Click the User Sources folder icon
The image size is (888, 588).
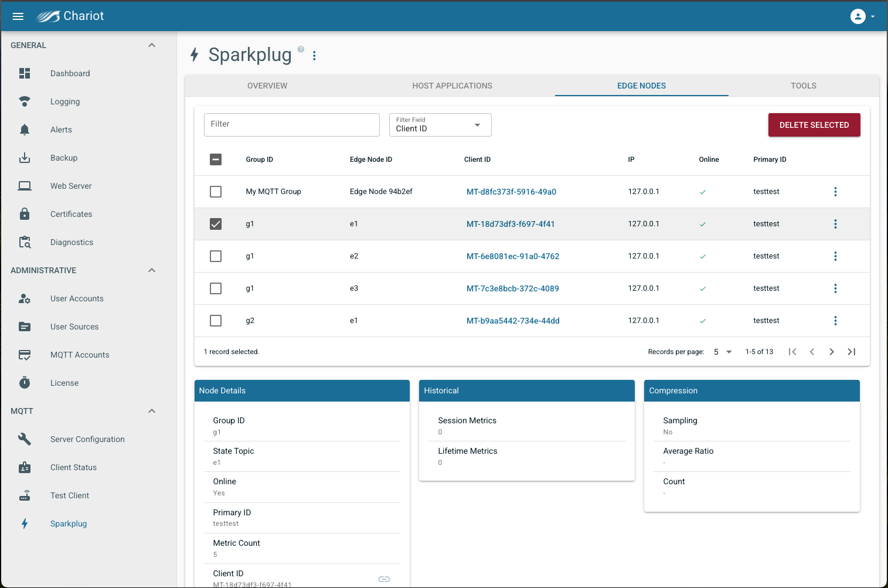tap(25, 327)
